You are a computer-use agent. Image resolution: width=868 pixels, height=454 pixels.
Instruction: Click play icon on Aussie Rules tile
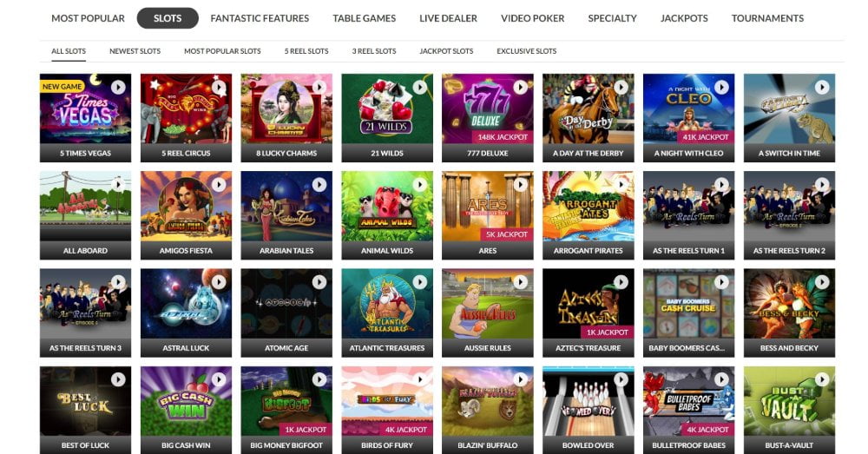(x=520, y=282)
